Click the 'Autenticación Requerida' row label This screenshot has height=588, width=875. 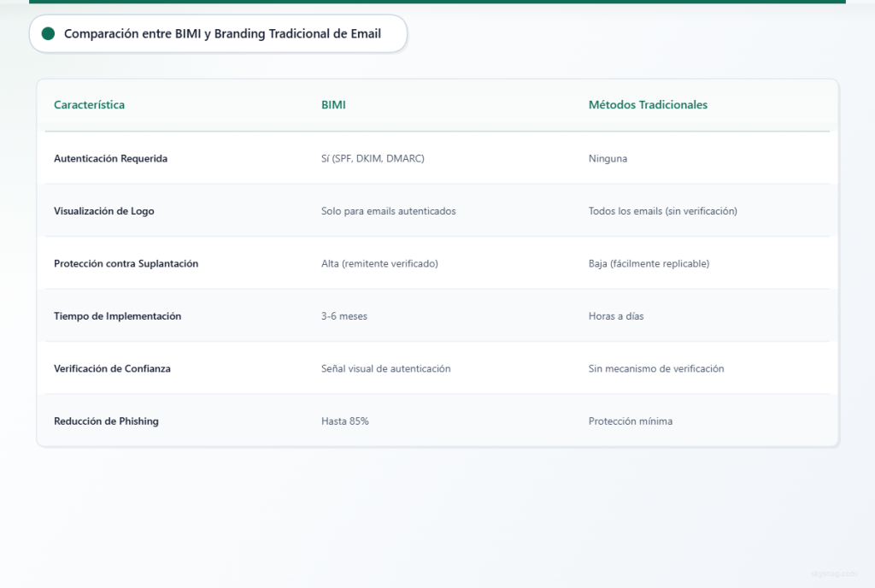click(x=110, y=158)
